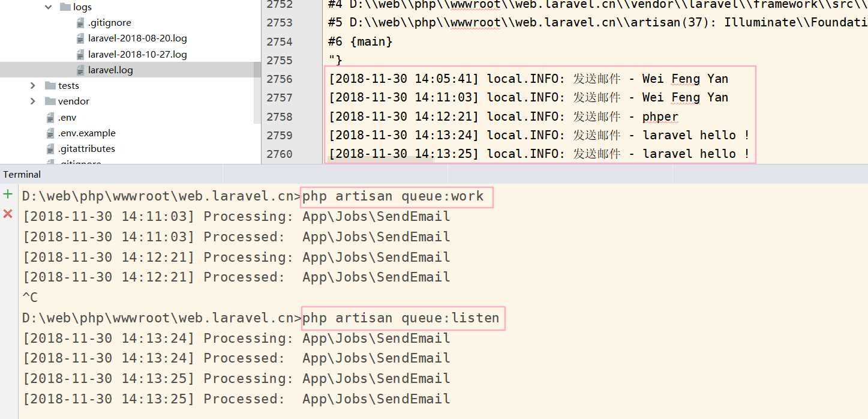This screenshot has height=419, width=868.
Task: Expand the tests folder
Action: coord(33,86)
